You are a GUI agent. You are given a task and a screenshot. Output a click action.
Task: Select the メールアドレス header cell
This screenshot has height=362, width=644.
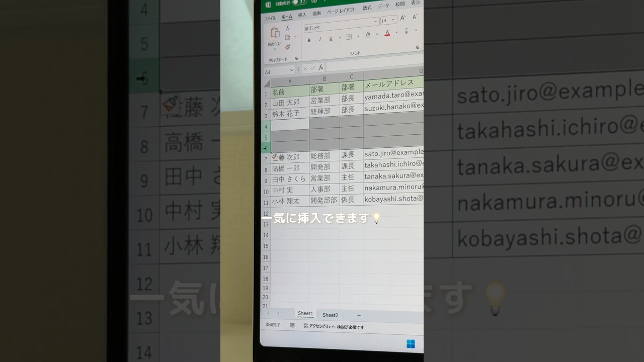pyautogui.click(x=393, y=83)
